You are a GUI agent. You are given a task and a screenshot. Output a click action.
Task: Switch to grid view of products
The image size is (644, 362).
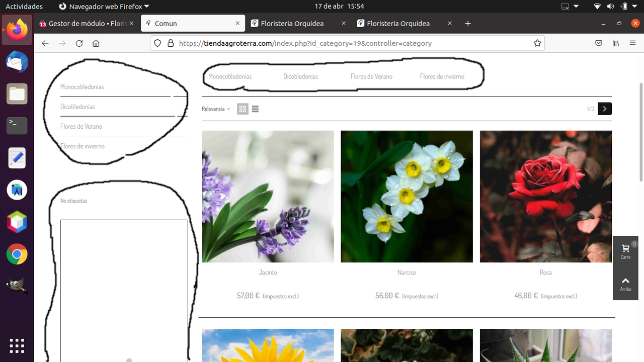pos(243,109)
